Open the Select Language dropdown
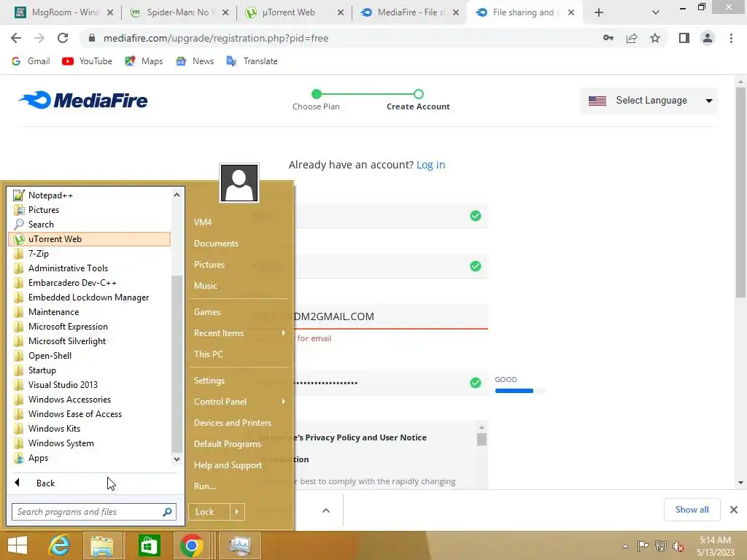The image size is (747, 560). coord(649,101)
